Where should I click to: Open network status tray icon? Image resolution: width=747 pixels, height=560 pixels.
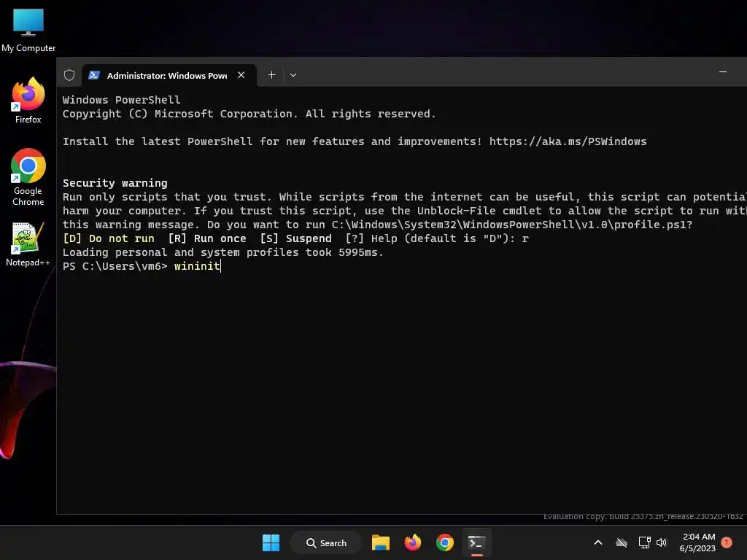click(644, 542)
